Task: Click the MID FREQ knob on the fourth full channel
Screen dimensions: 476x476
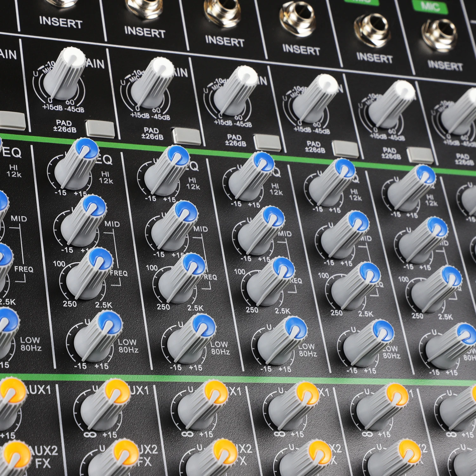Action: pos(356,286)
